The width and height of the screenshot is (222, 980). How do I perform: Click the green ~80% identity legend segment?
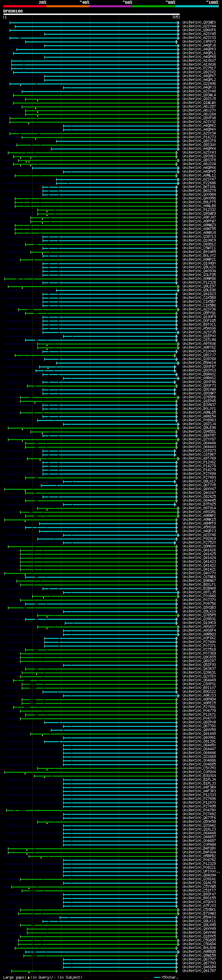click(154, 6)
